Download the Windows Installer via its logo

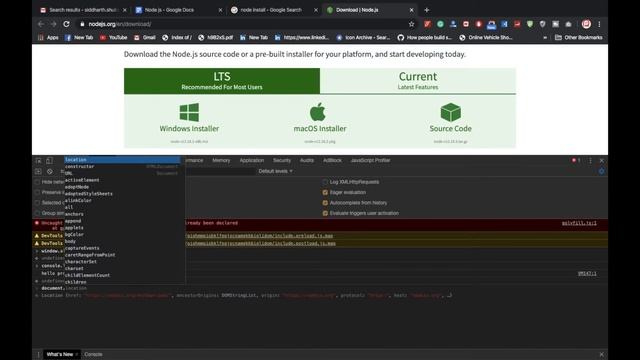[189, 112]
